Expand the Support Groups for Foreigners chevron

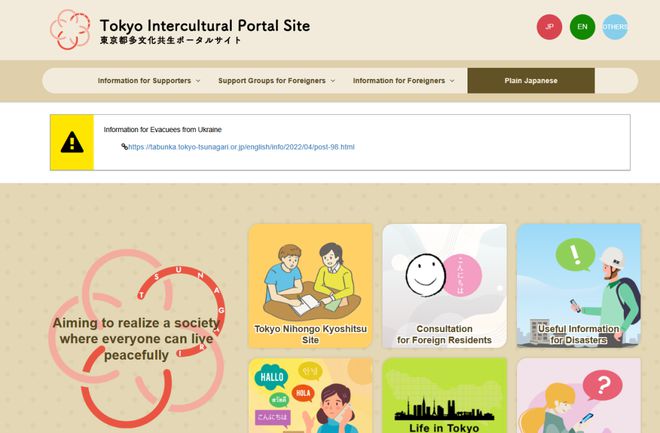pos(333,81)
